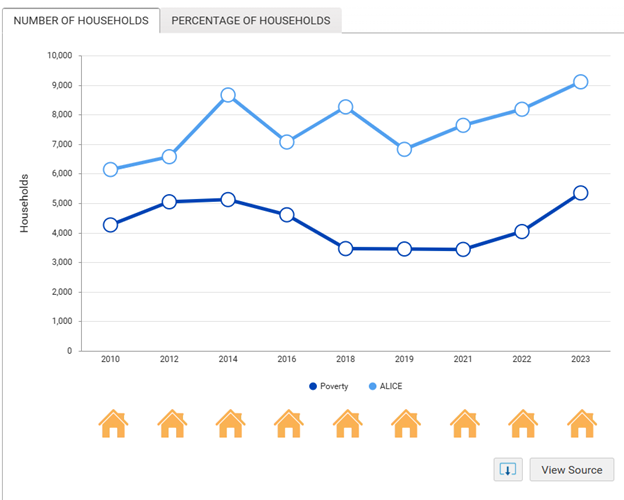Viewport: 624px width, 500px height.
Task: Select the Number of Households tab
Action: click(x=81, y=20)
